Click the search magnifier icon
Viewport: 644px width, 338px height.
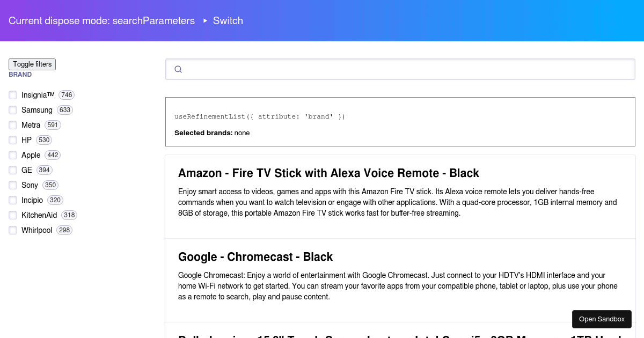178,69
